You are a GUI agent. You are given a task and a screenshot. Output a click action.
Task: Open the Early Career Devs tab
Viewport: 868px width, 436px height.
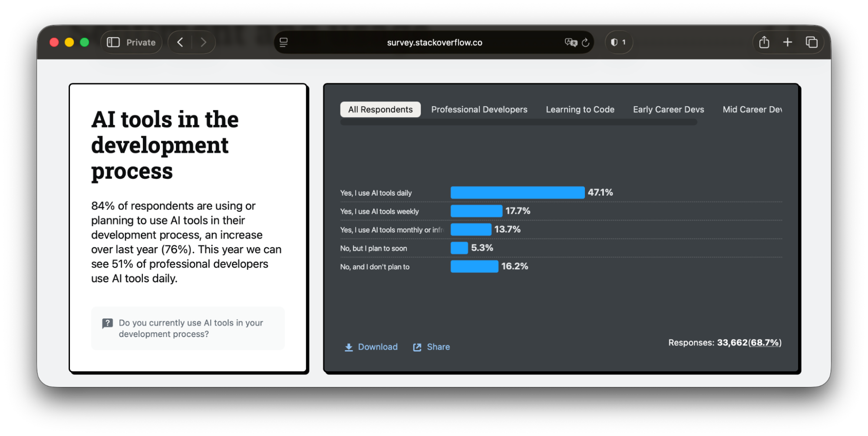668,109
